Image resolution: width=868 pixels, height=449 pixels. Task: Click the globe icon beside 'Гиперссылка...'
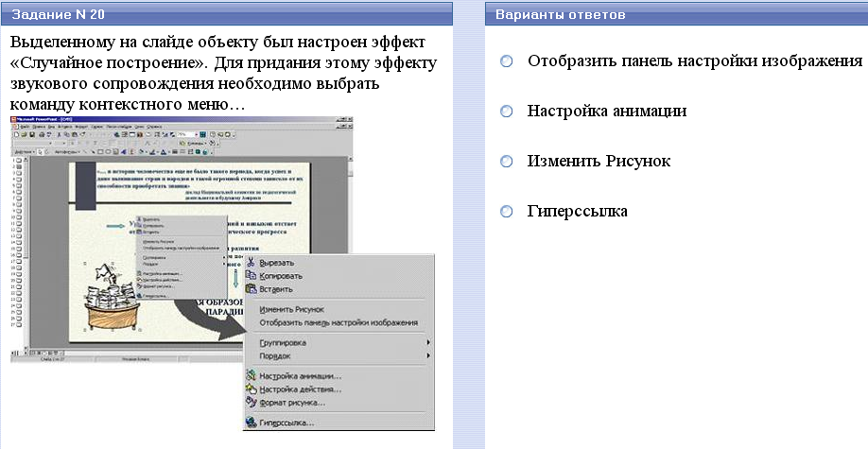(251, 423)
